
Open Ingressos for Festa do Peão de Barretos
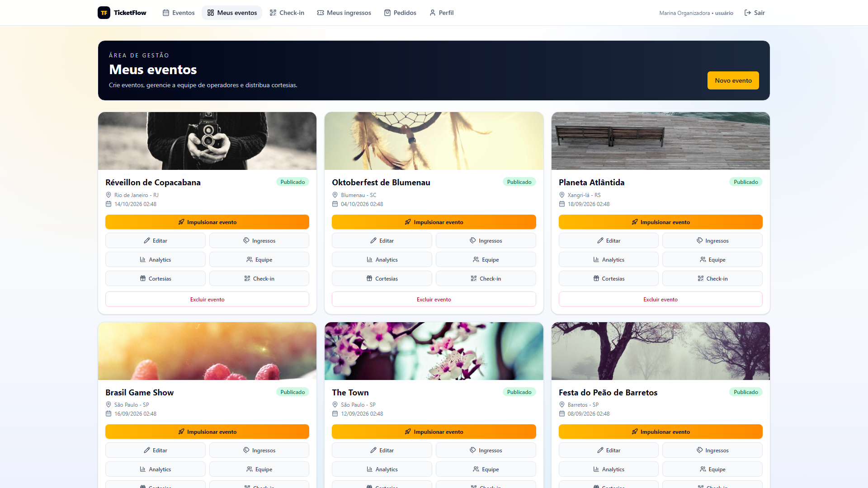tap(712, 450)
